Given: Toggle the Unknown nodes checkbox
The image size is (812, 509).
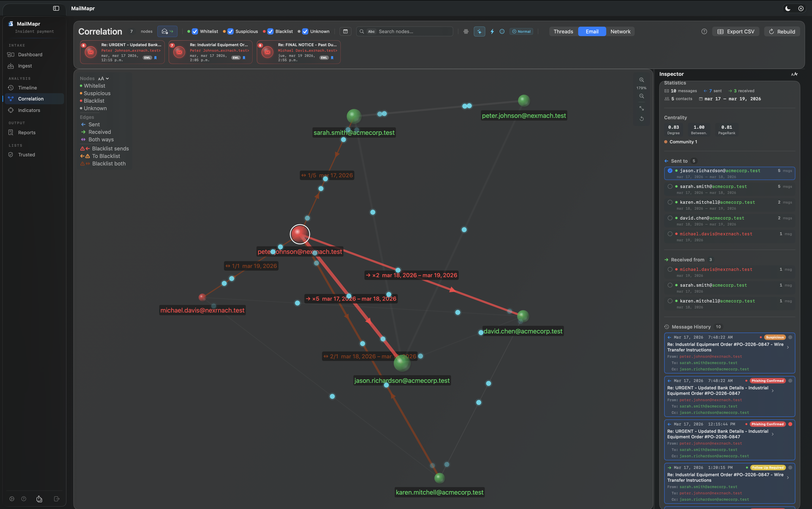Looking at the screenshot, I should click(x=305, y=31).
